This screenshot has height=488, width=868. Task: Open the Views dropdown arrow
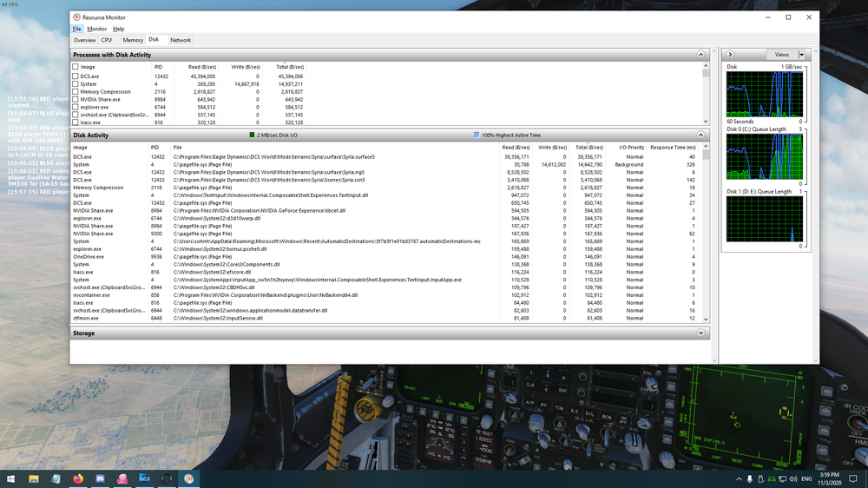pos(801,55)
